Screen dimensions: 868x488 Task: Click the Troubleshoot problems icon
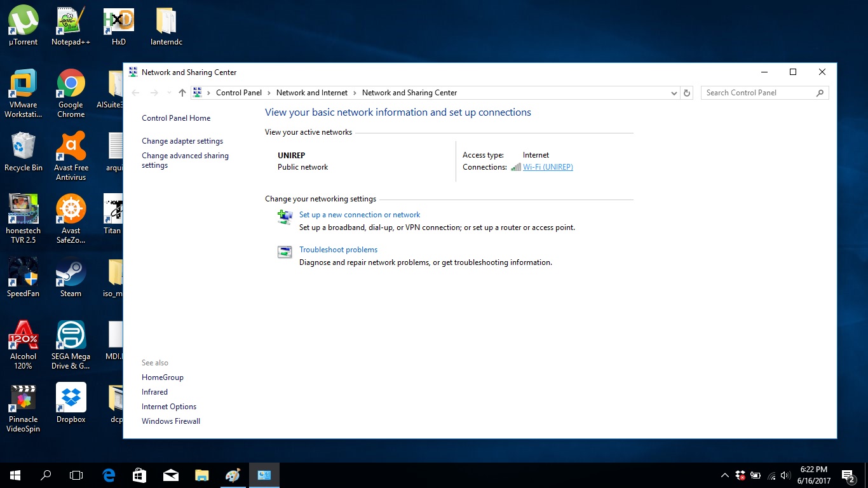pos(285,252)
